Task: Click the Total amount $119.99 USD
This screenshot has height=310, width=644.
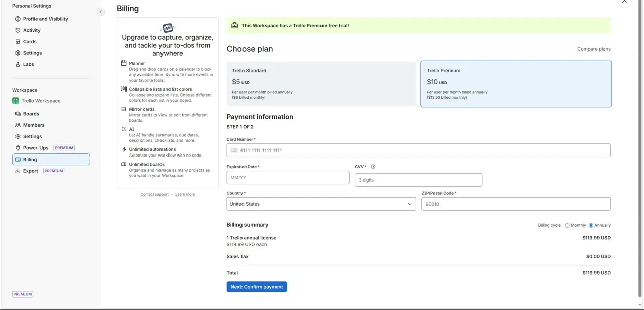Action: click(596, 273)
